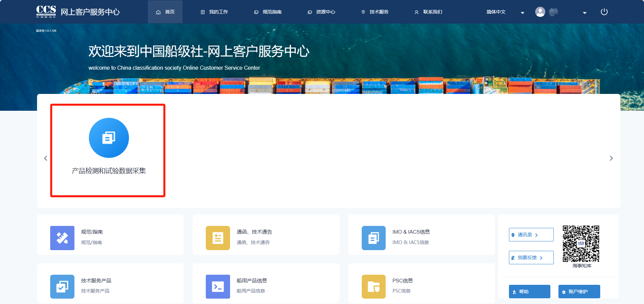Expand the 简体中文 language dropdown

522,13
